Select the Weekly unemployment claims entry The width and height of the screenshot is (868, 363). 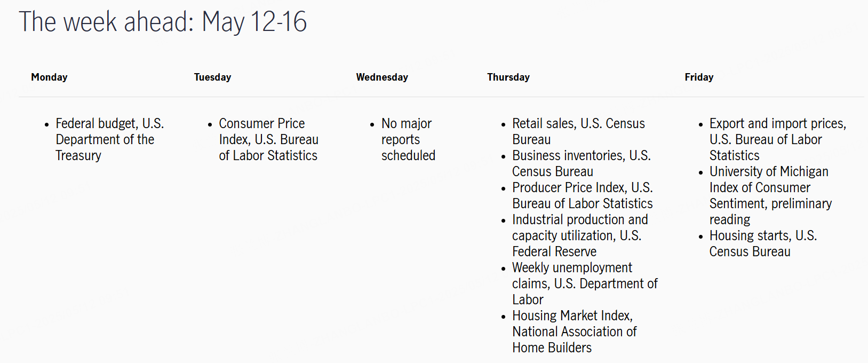pos(572,267)
